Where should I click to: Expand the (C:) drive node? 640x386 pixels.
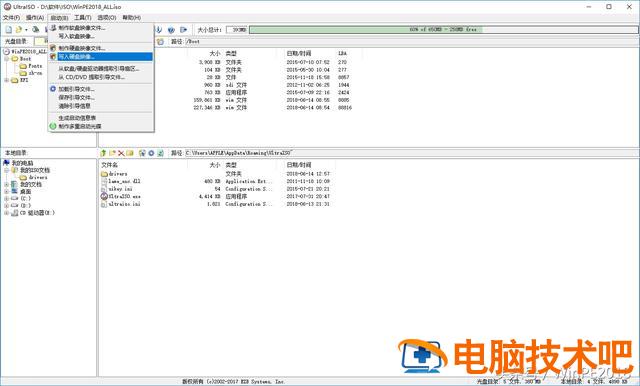coord(7,198)
